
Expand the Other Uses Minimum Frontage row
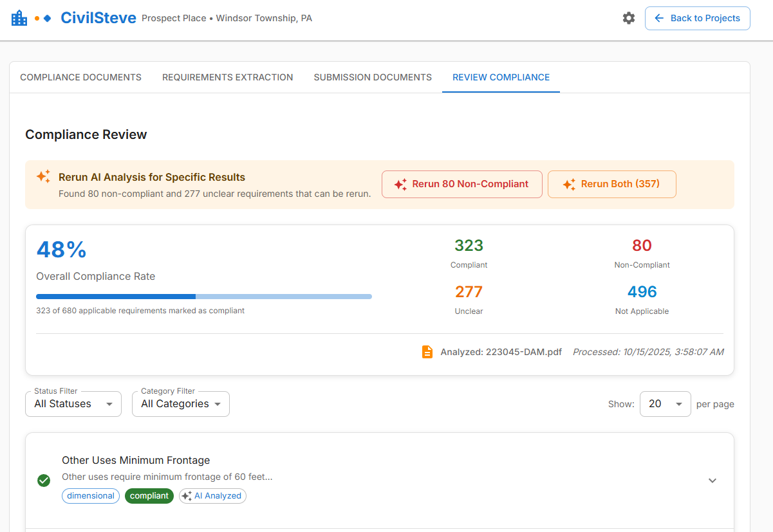click(712, 481)
